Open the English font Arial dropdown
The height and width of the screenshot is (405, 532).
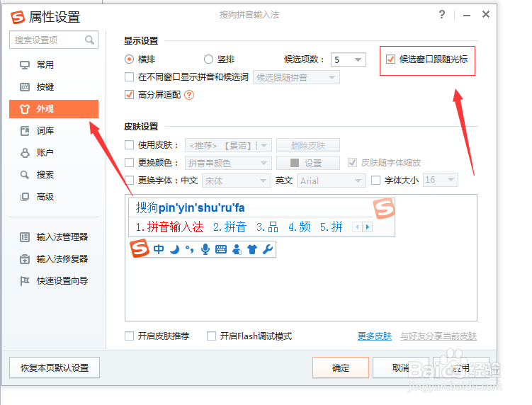331,181
